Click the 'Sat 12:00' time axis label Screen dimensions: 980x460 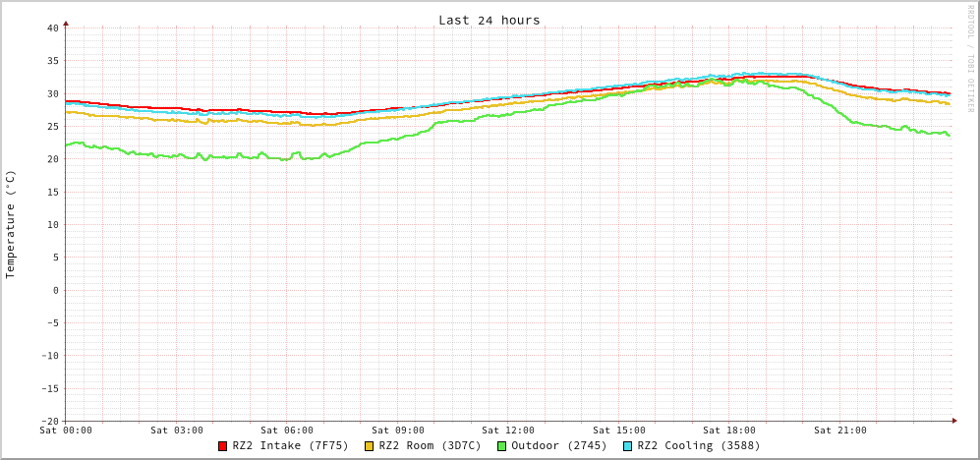[x=508, y=430]
